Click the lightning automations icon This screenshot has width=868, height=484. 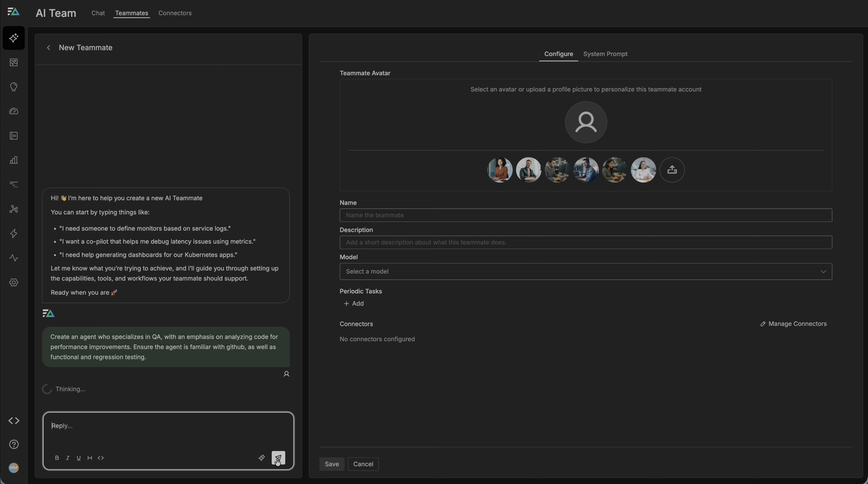(x=14, y=233)
